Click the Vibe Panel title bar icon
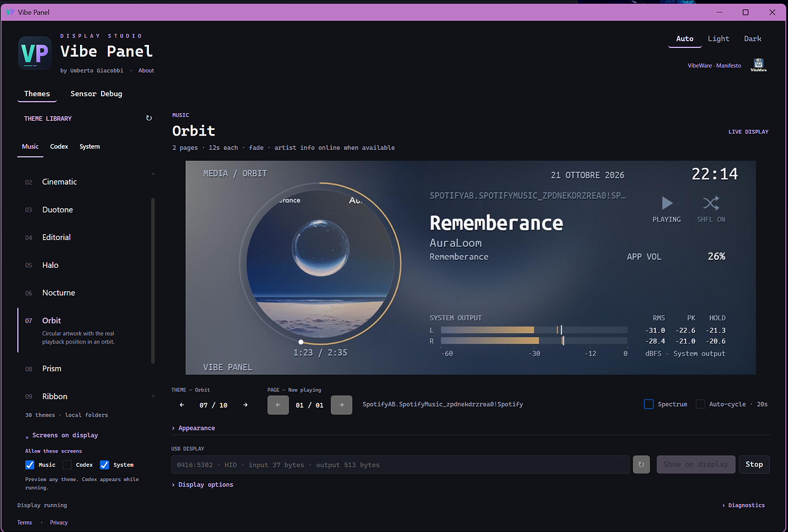 click(10, 12)
